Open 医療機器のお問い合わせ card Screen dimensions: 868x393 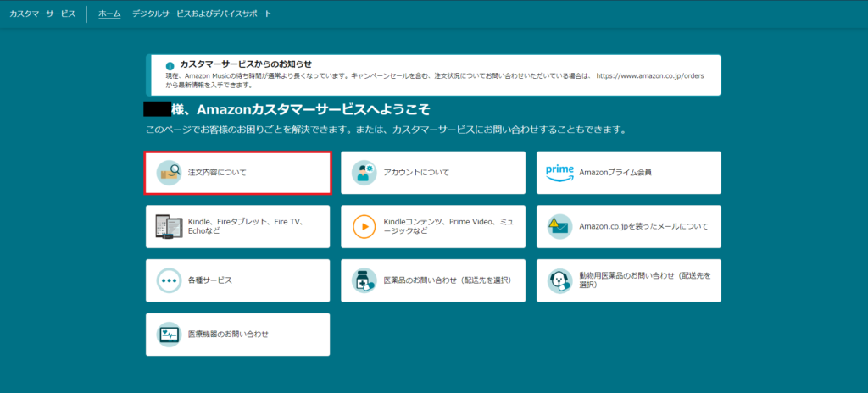click(238, 335)
